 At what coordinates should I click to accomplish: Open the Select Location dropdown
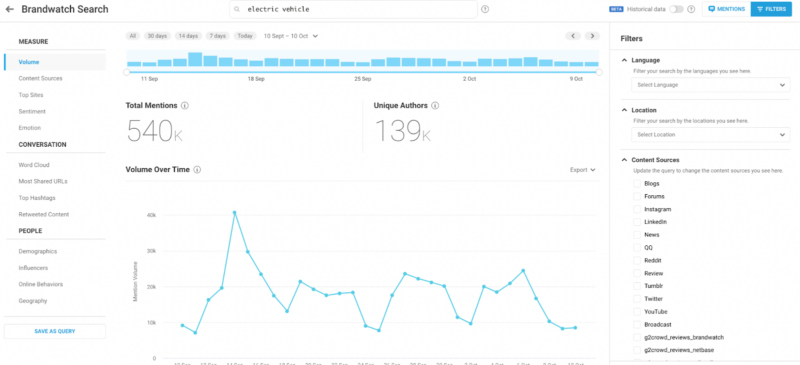(710, 135)
